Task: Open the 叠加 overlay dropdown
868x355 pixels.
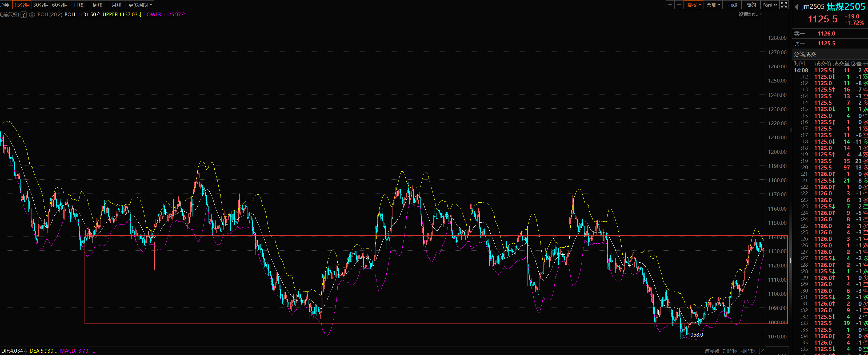Action: pos(713,5)
